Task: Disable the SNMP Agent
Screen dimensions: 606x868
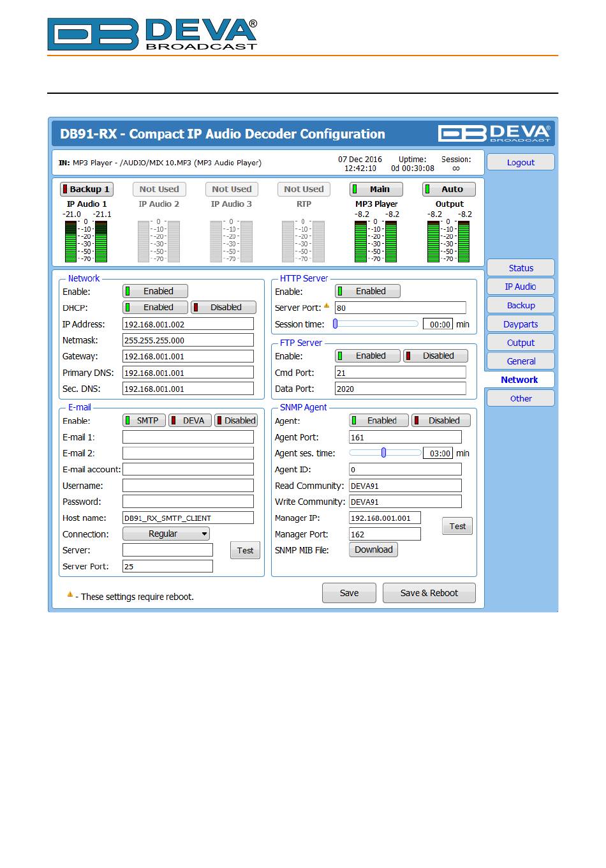Action: pos(441,421)
